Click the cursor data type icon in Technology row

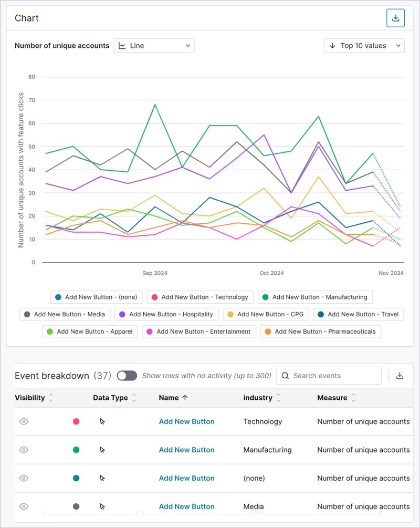(102, 421)
